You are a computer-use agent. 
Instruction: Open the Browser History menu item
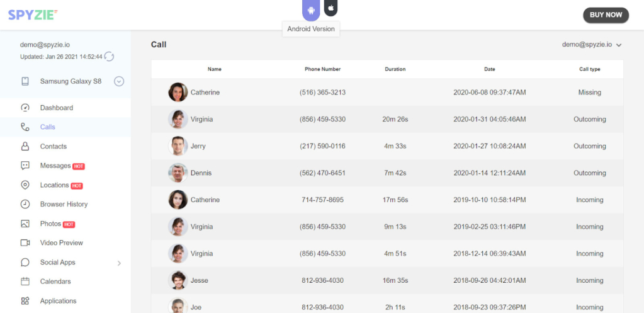coord(65,204)
